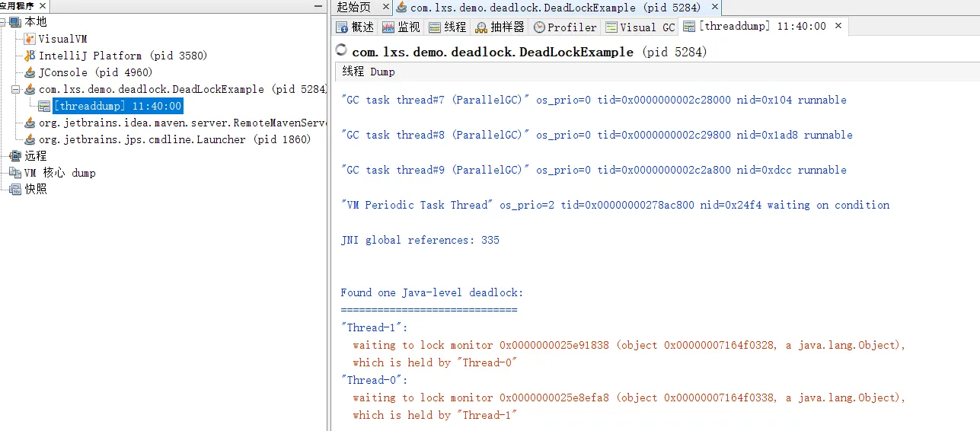Select the threaddump 11:40:00 snapshot icon
This screenshot has width=980, height=431.
click(x=44, y=106)
